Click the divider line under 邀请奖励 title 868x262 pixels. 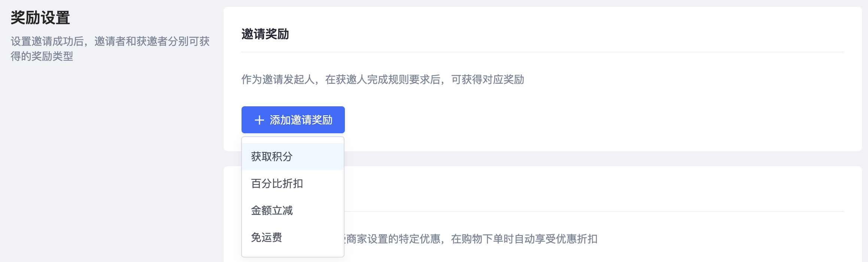(x=542, y=52)
